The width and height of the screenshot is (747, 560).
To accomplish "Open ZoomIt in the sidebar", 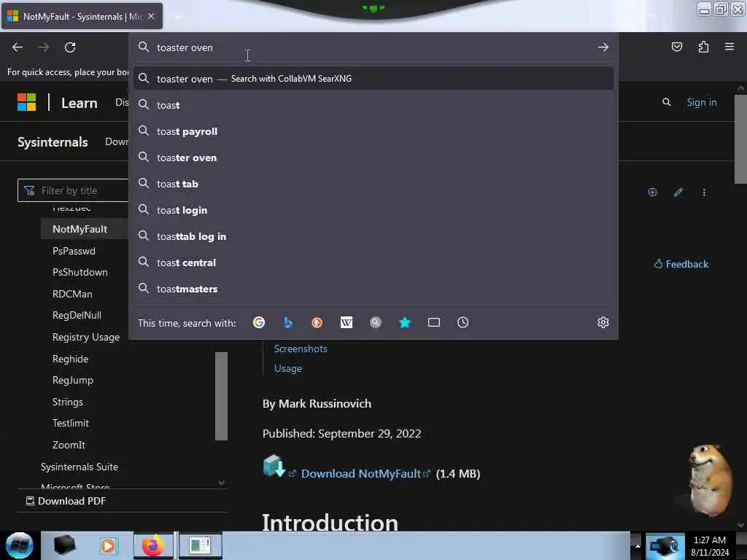I will [69, 445].
